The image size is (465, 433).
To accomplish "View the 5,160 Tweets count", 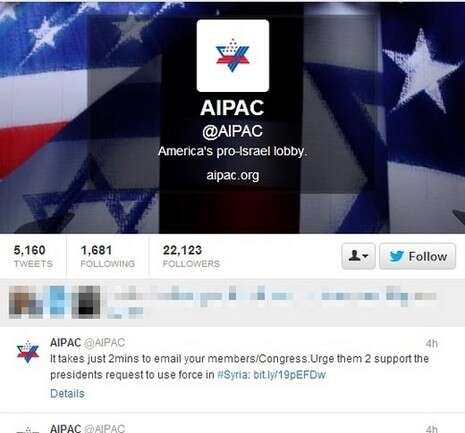I will [x=33, y=256].
